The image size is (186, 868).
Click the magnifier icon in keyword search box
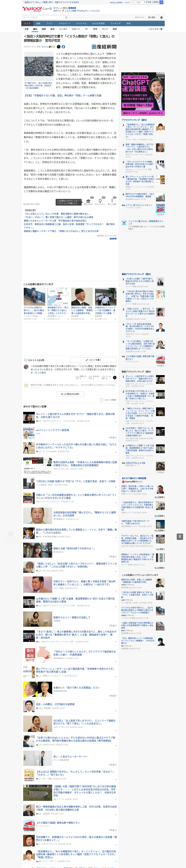66,18
